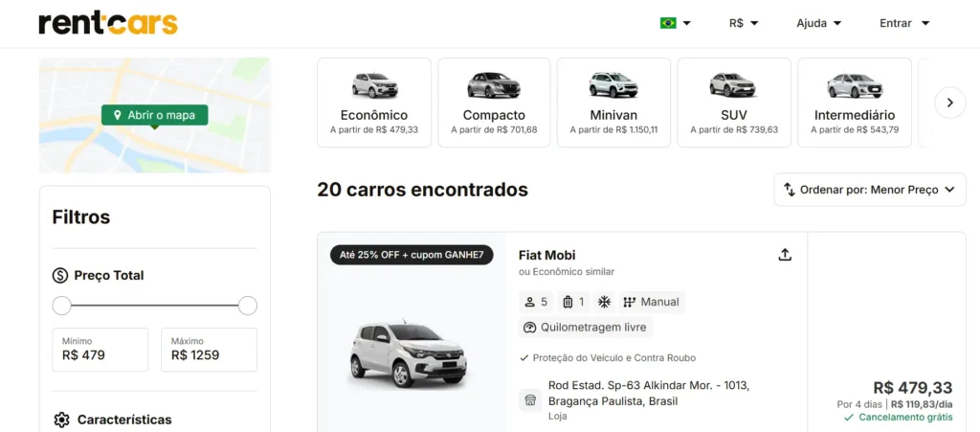The height and width of the screenshot is (432, 980).
Task: Choose the Minivan category card
Action: 613,102
